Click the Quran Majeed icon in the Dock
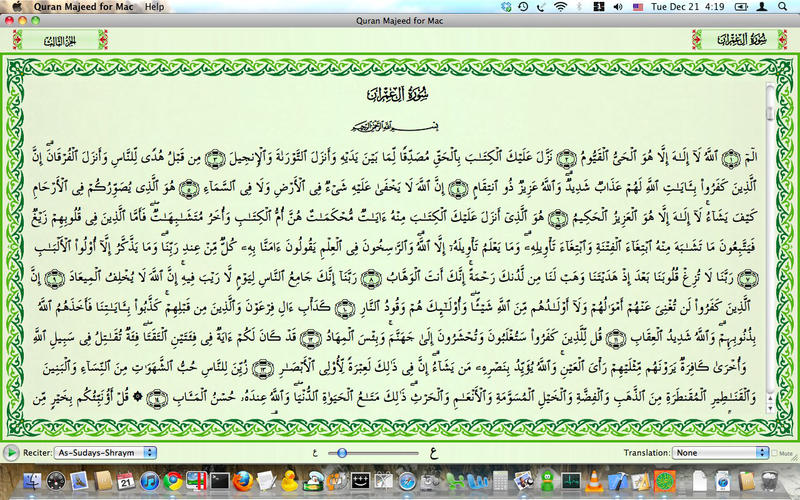Image resolution: width=800 pixels, height=500 pixels. click(x=665, y=481)
